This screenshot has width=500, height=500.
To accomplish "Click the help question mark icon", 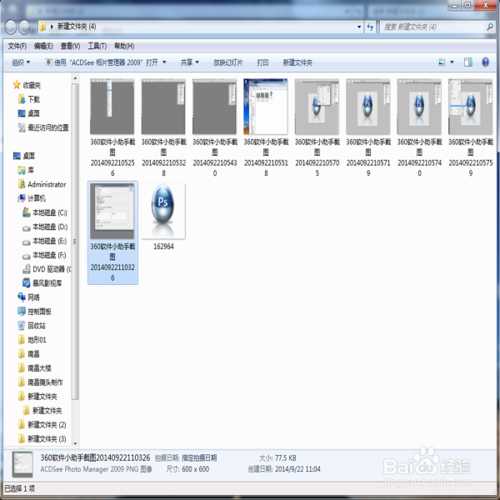I will point(485,62).
